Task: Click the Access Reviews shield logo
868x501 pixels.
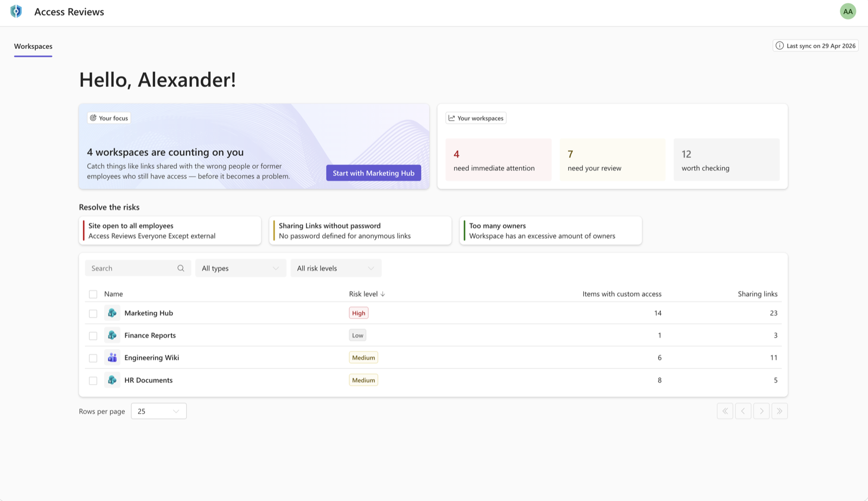Action: click(x=16, y=11)
